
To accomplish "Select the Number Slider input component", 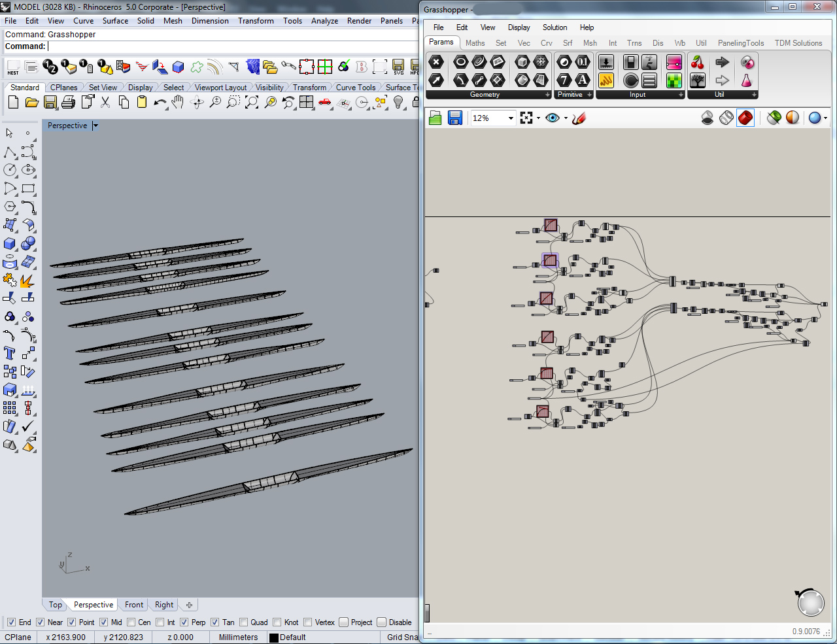I will [606, 62].
